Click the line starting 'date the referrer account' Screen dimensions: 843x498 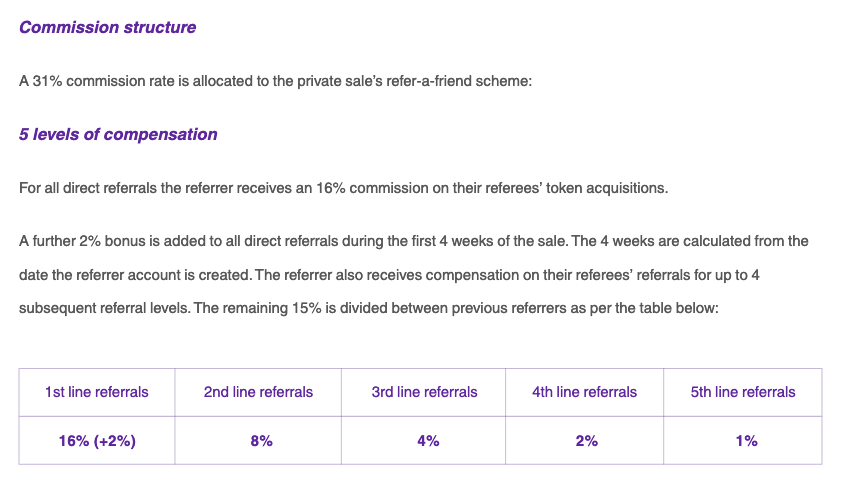(389, 275)
